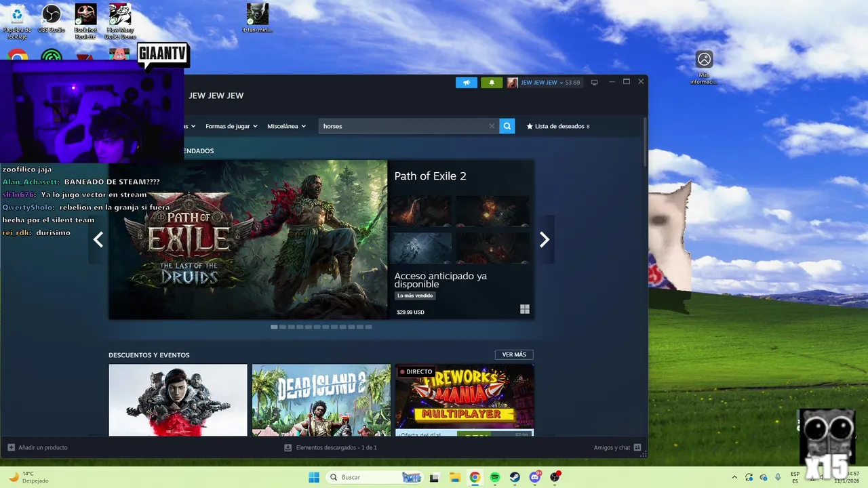
Task: Click the ESP ES language indicator
Action: pyautogui.click(x=795, y=477)
